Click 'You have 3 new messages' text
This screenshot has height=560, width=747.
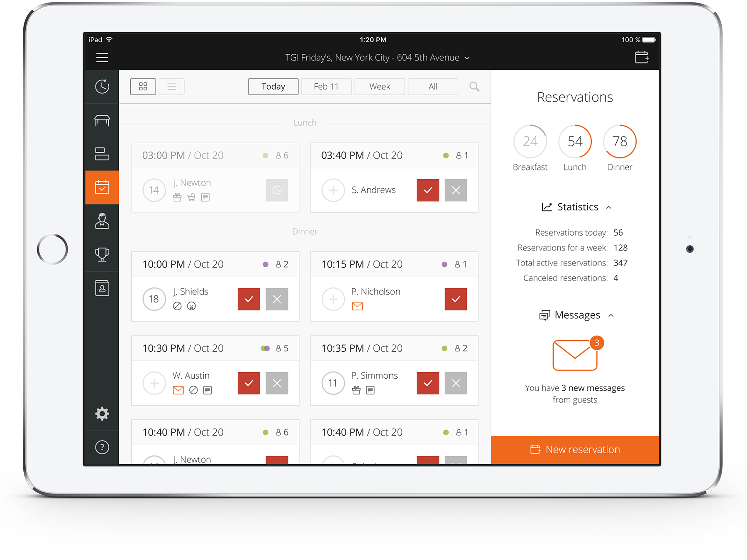click(x=575, y=388)
